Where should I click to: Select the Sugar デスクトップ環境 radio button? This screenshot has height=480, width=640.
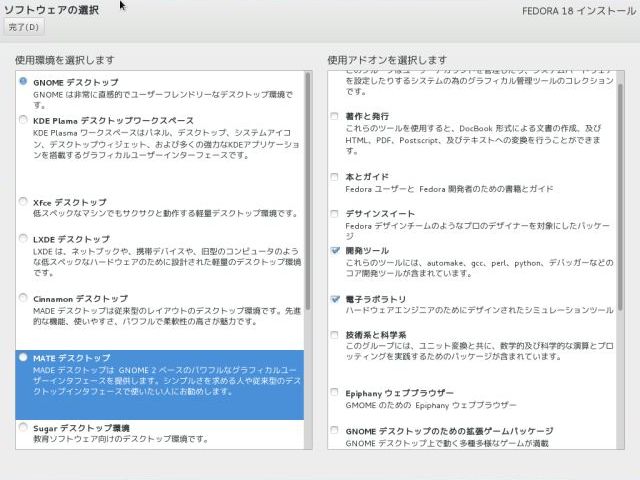(x=23, y=427)
